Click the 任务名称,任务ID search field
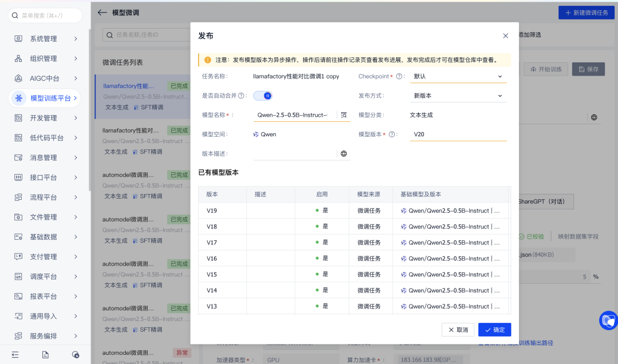This screenshot has width=618, height=364. point(146,35)
